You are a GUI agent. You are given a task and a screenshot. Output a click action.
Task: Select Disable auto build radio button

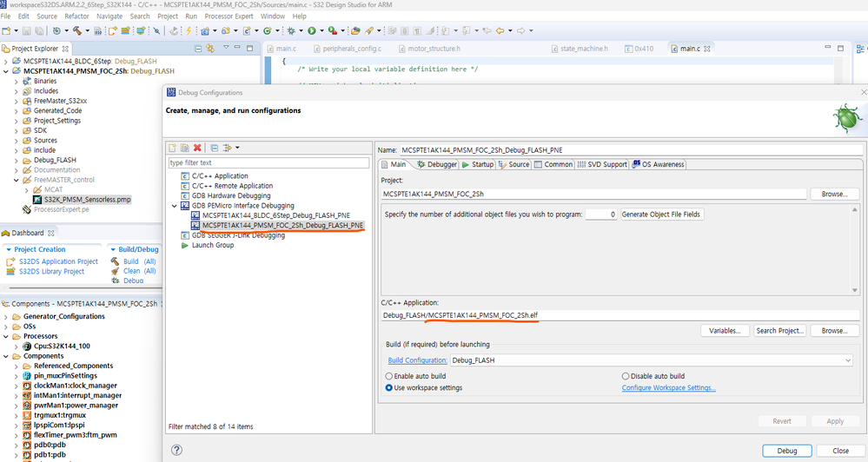click(x=626, y=376)
